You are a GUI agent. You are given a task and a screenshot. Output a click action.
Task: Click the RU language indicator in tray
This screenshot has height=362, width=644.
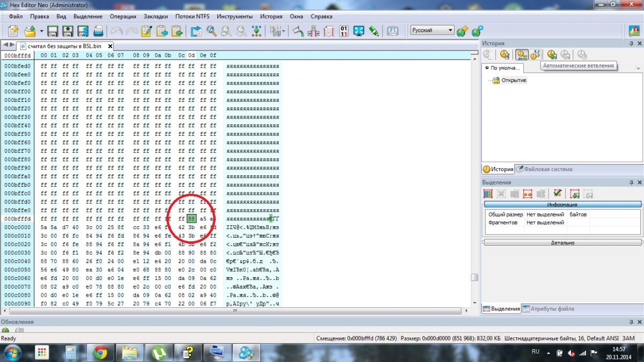[535, 351]
